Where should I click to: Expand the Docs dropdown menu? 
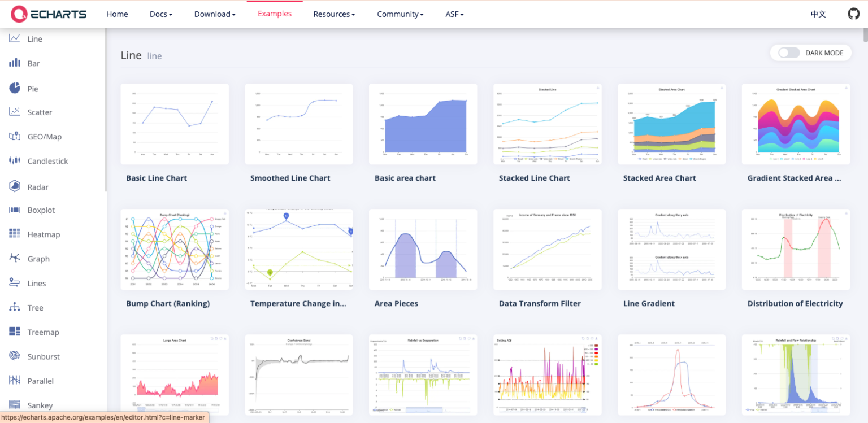(161, 14)
